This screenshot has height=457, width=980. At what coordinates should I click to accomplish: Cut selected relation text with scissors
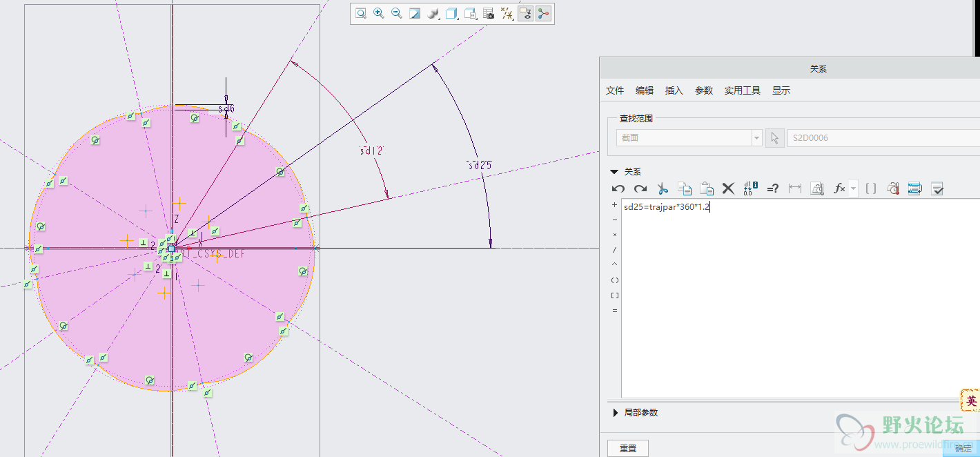pyautogui.click(x=663, y=188)
